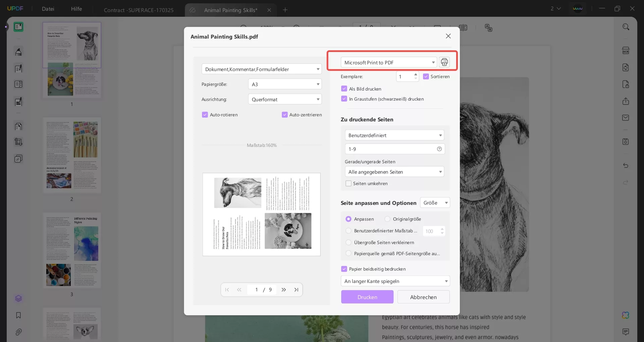644x342 pixels.
Task: Click the undo arrow in right sidebar
Action: point(626,166)
